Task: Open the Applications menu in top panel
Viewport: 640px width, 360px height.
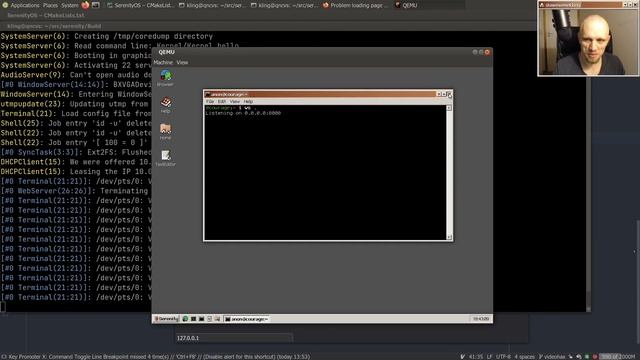Action: tap(25, 5)
